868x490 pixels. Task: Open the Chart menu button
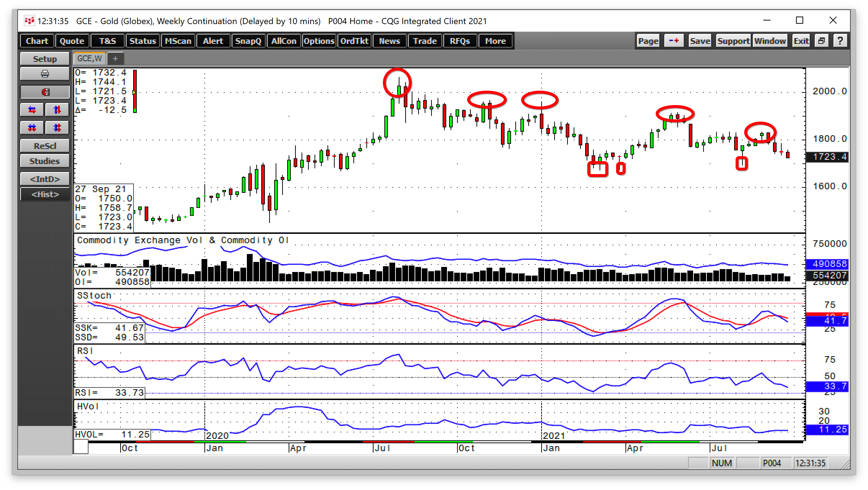(x=37, y=41)
